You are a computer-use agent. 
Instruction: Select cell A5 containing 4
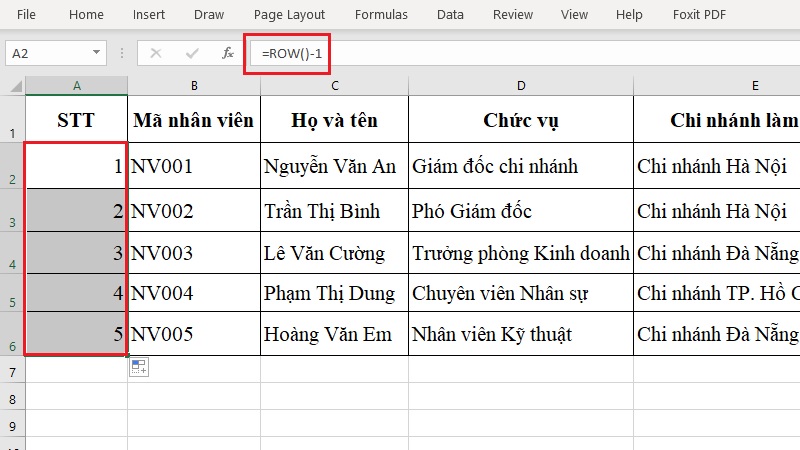coord(77,293)
